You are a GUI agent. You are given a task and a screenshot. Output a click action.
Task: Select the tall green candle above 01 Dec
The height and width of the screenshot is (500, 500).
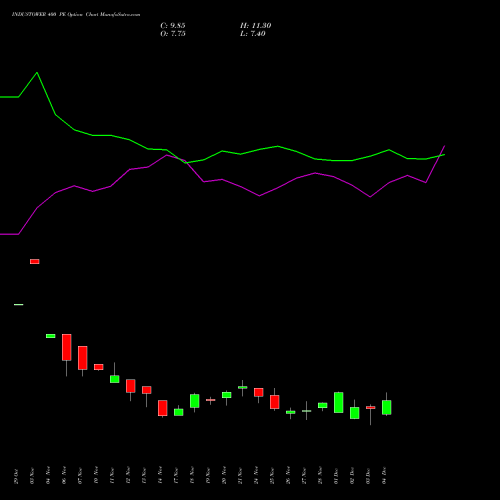pos(339,403)
